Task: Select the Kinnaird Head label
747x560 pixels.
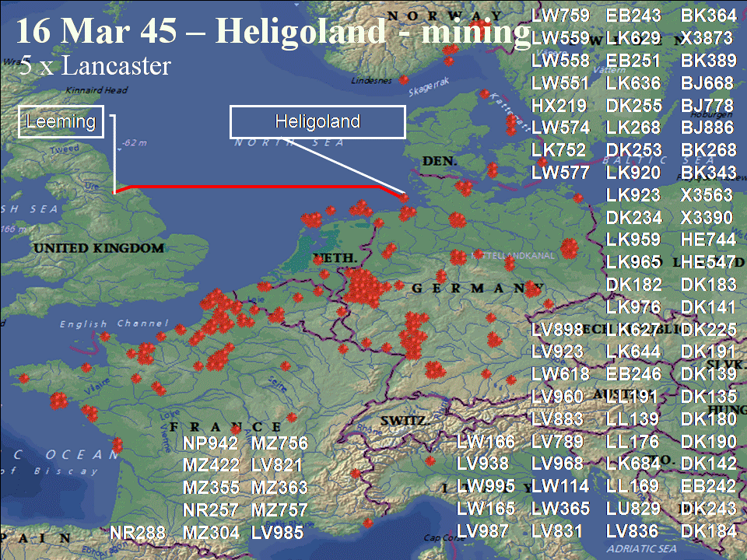Action: pyautogui.click(x=96, y=90)
